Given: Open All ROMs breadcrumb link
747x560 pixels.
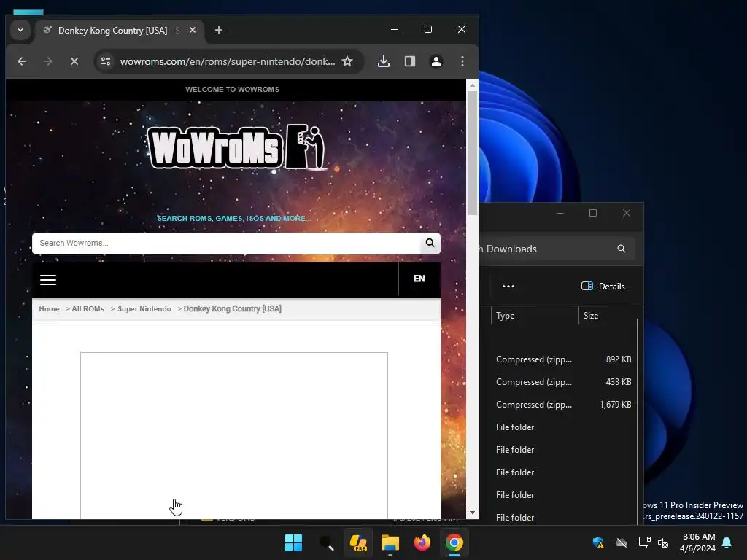Looking at the screenshot, I should (88, 309).
